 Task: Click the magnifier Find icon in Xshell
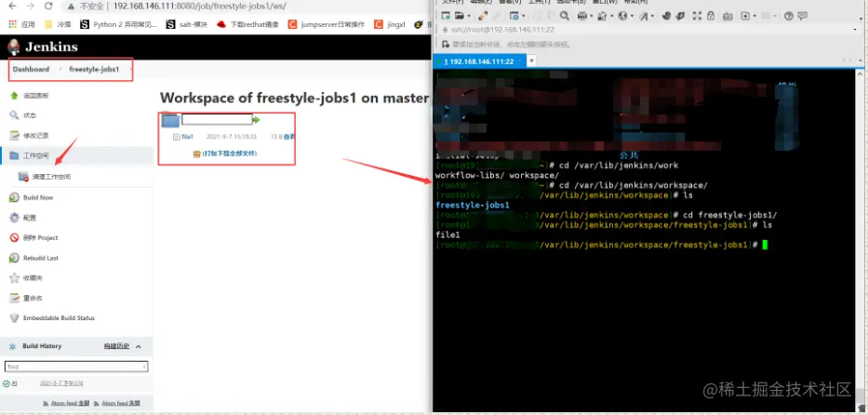coord(564,16)
